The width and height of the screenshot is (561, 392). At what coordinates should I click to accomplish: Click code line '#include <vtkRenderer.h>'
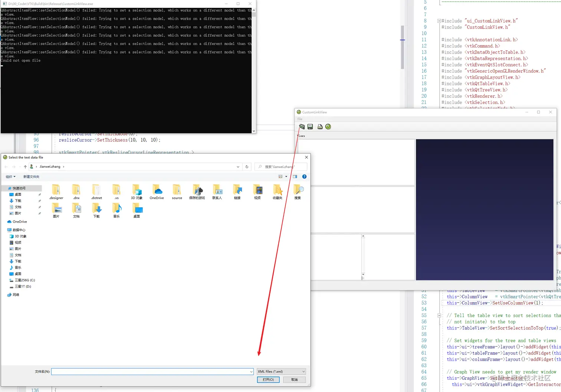pyautogui.click(x=472, y=96)
